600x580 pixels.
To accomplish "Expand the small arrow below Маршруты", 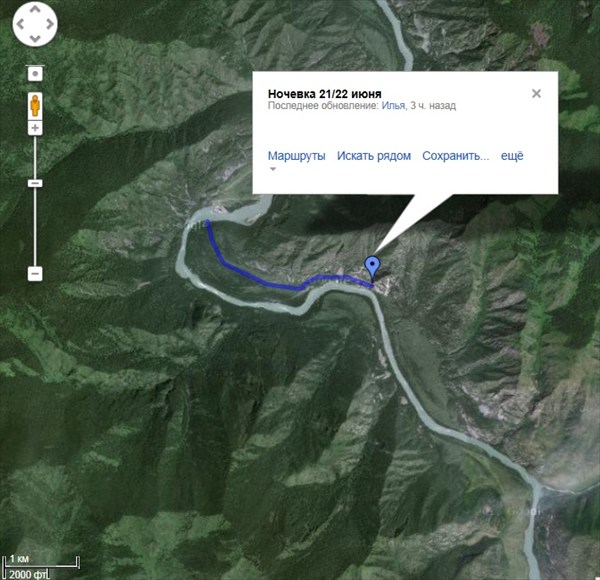I will (x=273, y=169).
